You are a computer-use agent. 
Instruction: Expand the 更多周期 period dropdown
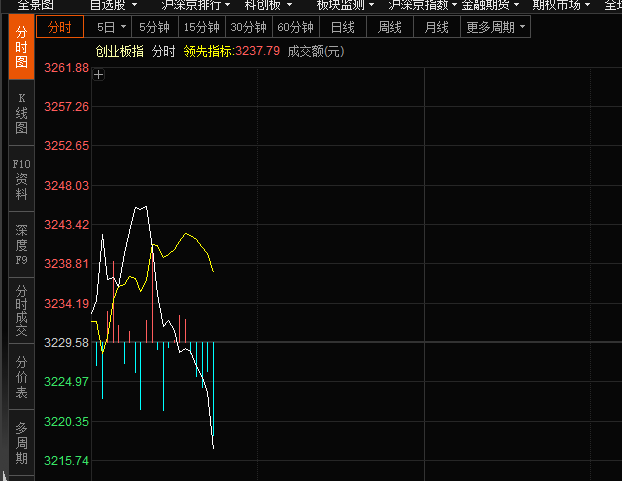click(523, 28)
